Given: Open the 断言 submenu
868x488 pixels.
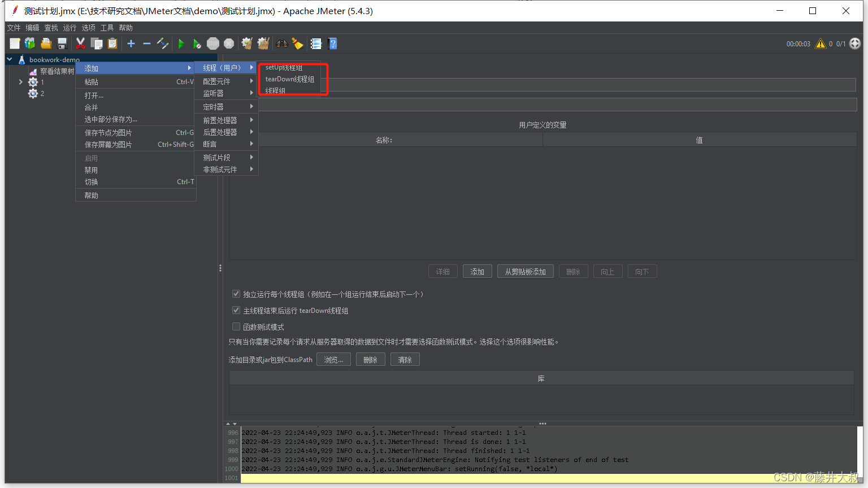Looking at the screenshot, I should click(x=226, y=144).
